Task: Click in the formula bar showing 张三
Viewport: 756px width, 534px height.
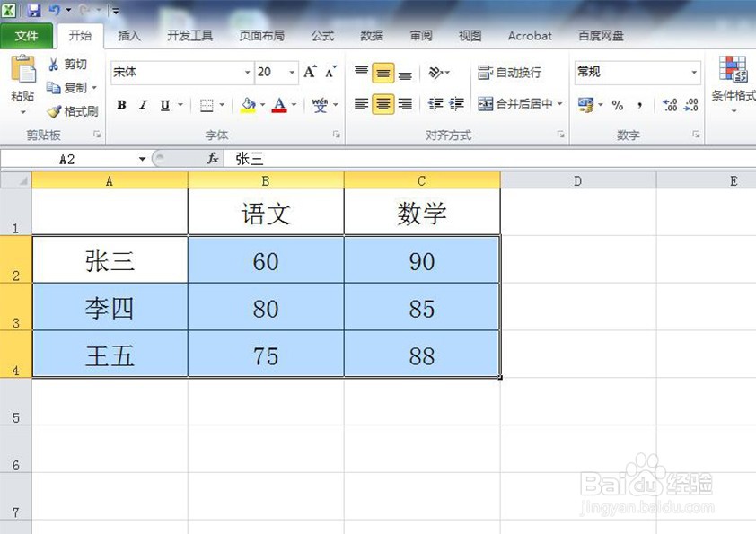Action: coord(489,159)
